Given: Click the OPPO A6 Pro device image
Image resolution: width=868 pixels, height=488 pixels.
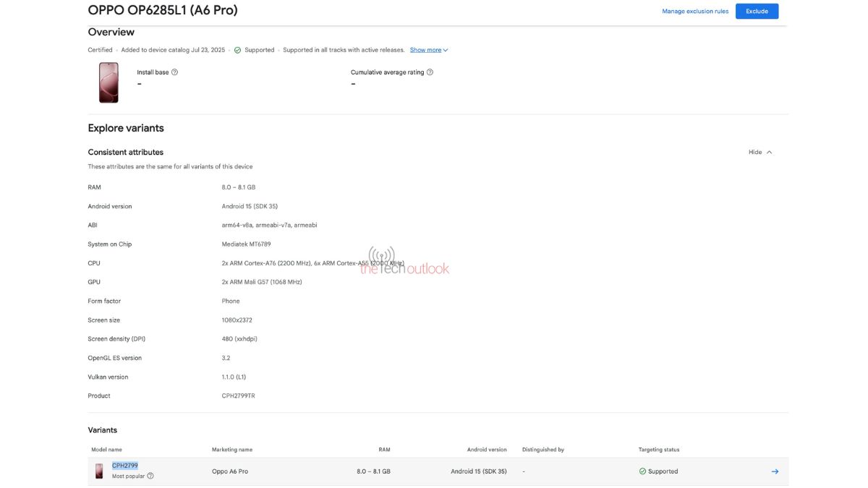Looking at the screenshot, I should pyautogui.click(x=109, y=82).
